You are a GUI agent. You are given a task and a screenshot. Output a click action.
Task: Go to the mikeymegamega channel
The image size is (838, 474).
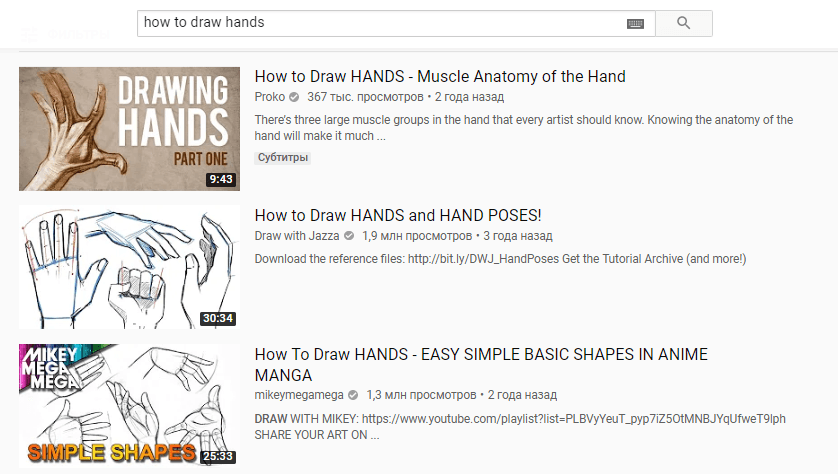[299, 395]
